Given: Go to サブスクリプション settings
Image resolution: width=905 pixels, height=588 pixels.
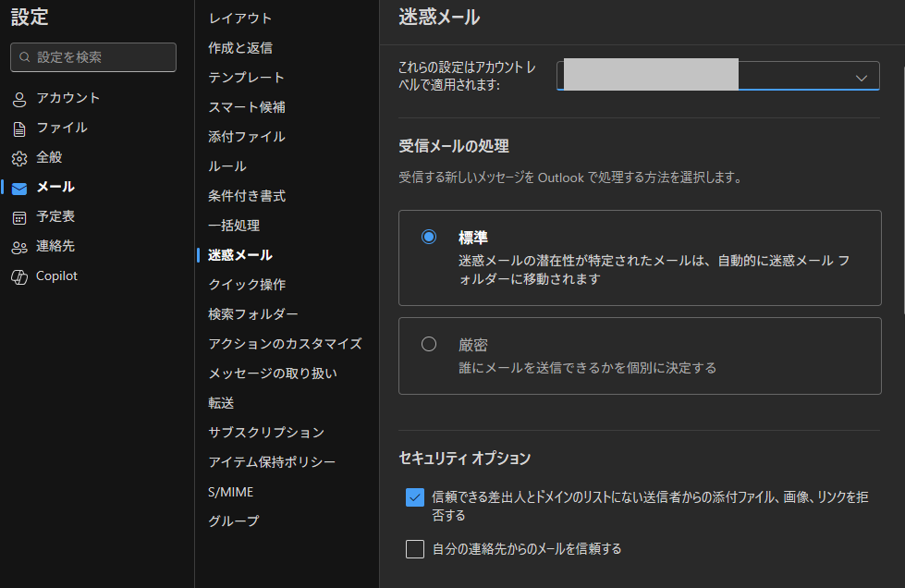Looking at the screenshot, I should [266, 433].
